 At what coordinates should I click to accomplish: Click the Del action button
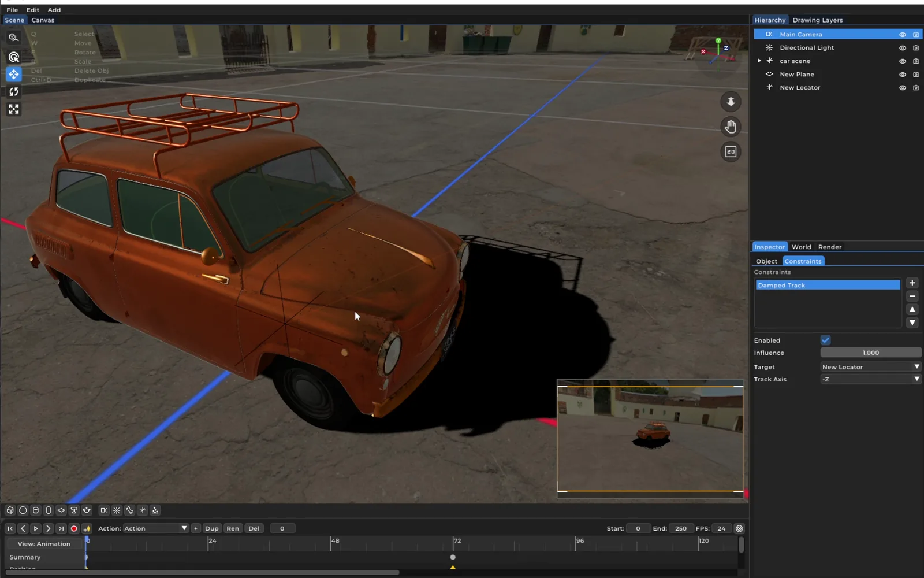(254, 528)
